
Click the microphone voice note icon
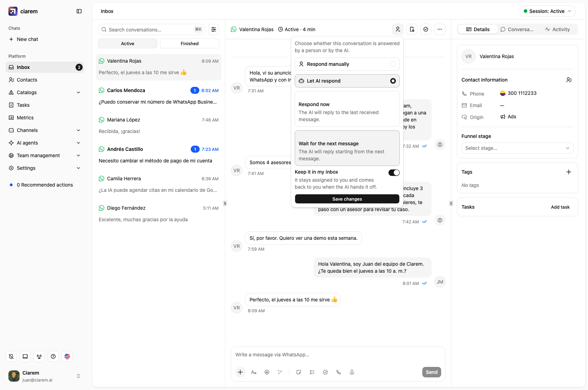tap(352, 372)
